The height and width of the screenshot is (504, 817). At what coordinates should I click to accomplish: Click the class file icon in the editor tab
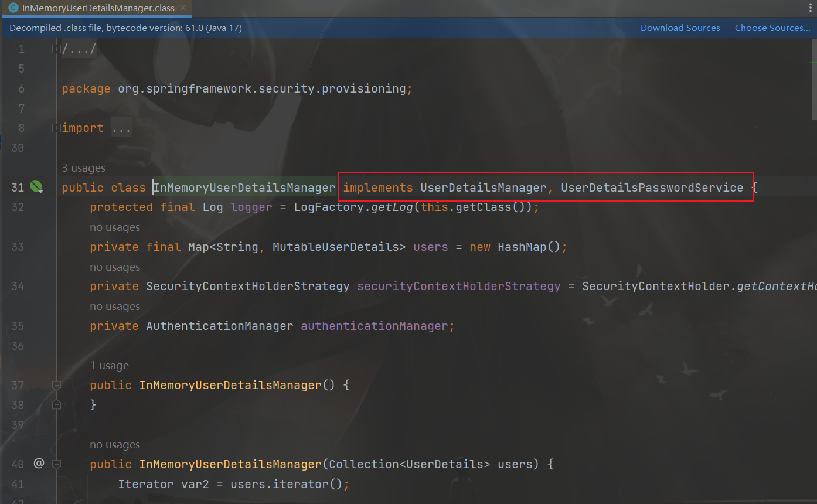coord(13,8)
